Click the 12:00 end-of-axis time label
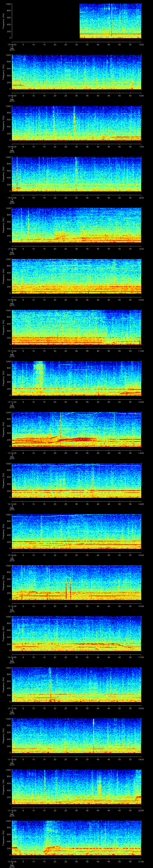The image size is (153, 868). click(x=141, y=402)
